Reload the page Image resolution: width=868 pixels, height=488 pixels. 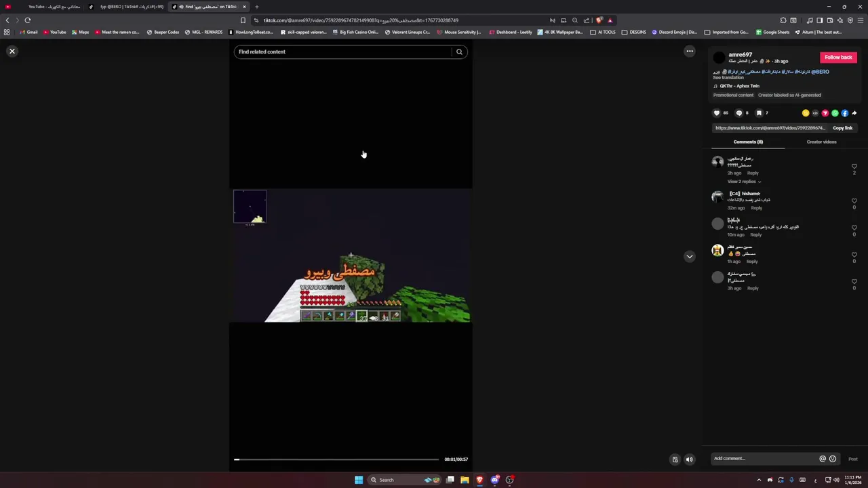(28, 20)
